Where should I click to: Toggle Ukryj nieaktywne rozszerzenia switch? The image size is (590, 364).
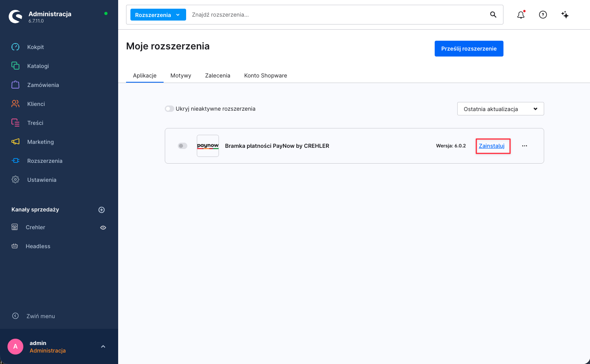click(170, 109)
